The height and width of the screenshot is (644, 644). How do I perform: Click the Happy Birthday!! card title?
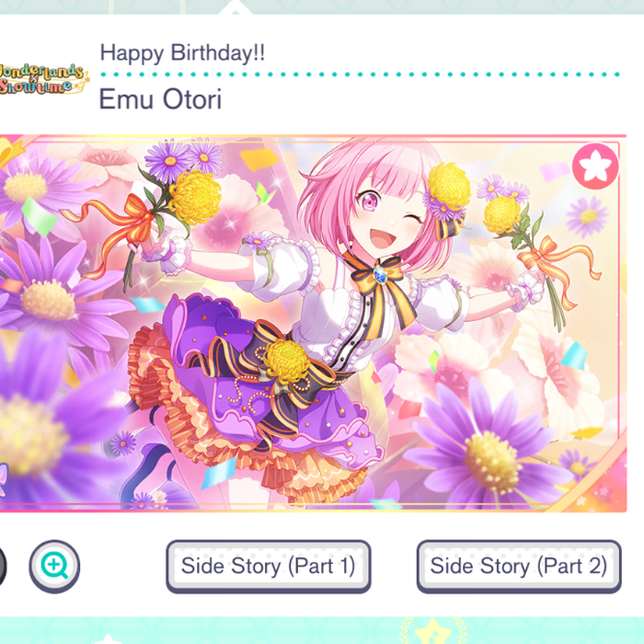(182, 53)
